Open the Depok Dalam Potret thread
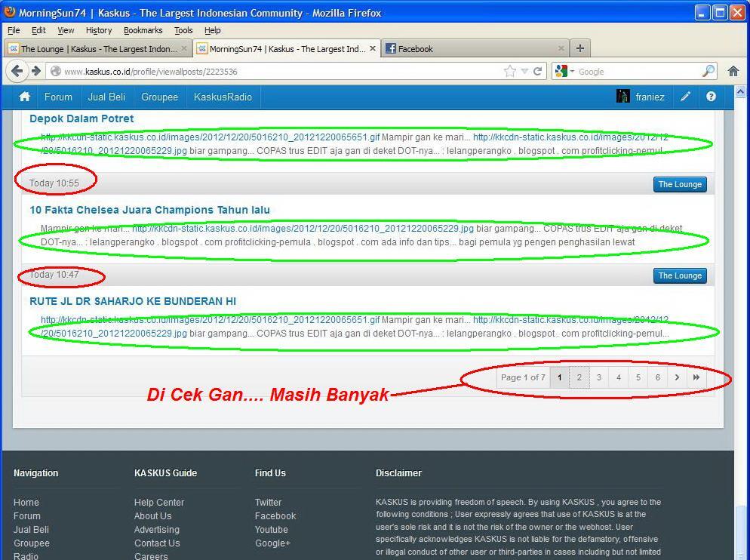This screenshot has width=750, height=560. 81,118
